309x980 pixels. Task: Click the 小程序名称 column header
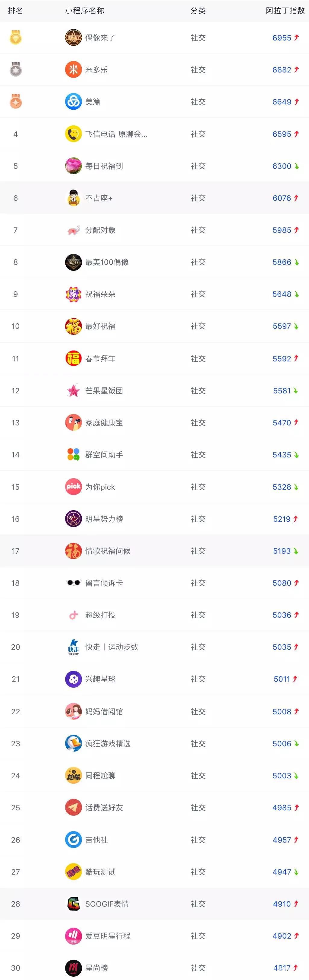pyautogui.click(x=84, y=11)
